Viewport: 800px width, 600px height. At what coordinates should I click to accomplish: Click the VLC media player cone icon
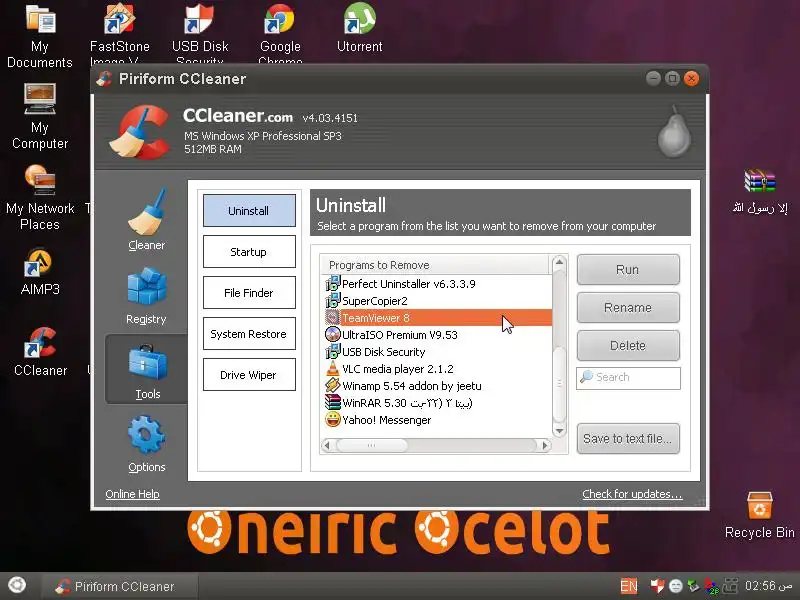point(333,368)
